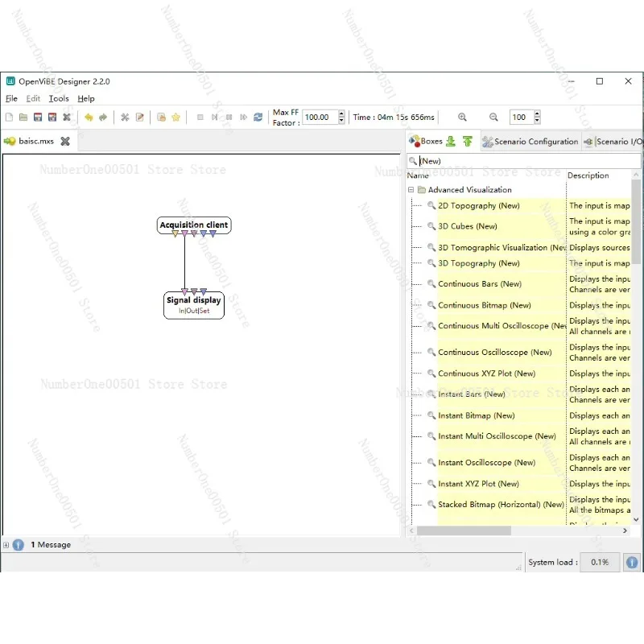
Task: Save the current scenario
Action: (38, 117)
